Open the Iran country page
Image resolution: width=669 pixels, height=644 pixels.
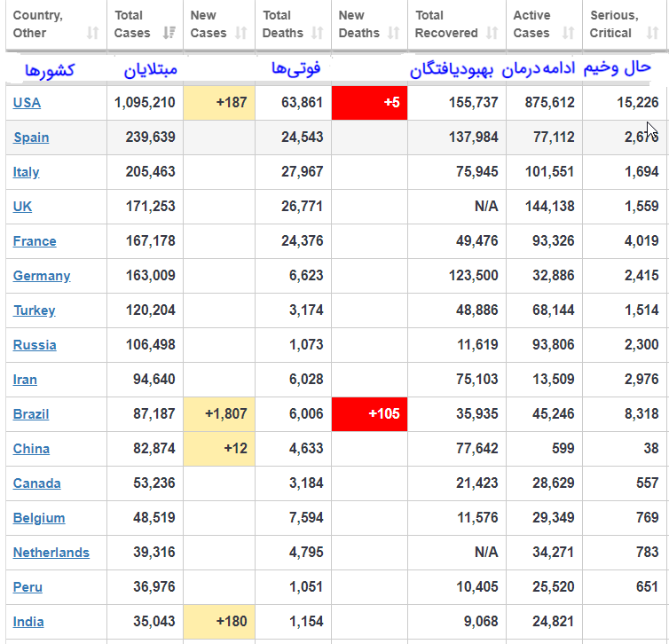coord(25,380)
